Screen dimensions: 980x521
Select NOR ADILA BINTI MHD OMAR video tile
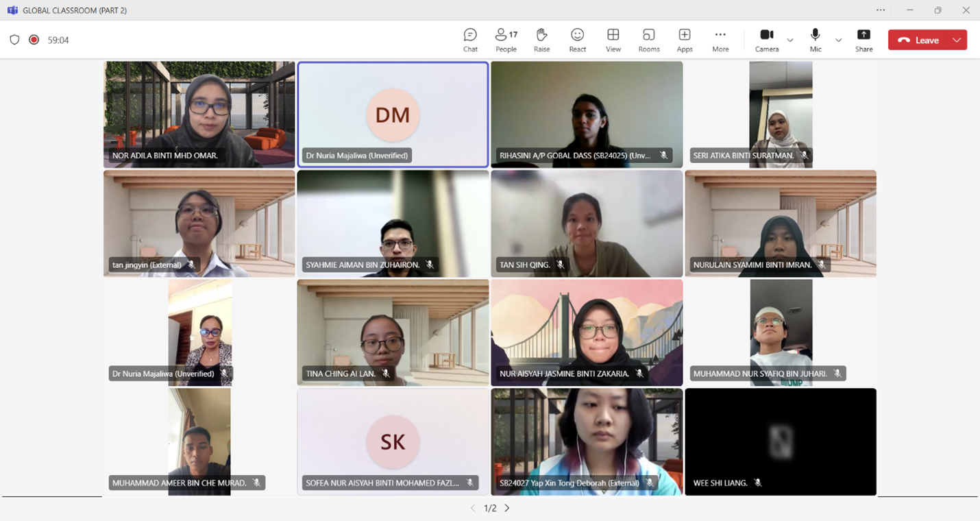pos(199,114)
